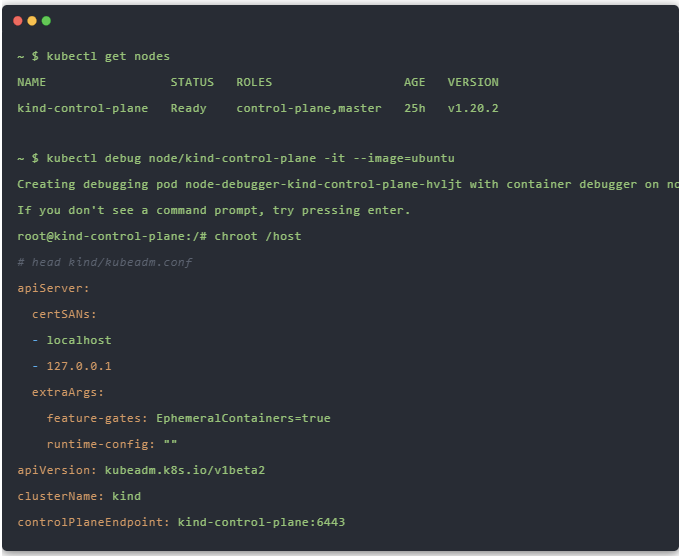Select the certSANs key
This screenshot has height=556, width=683.
(x=64, y=314)
